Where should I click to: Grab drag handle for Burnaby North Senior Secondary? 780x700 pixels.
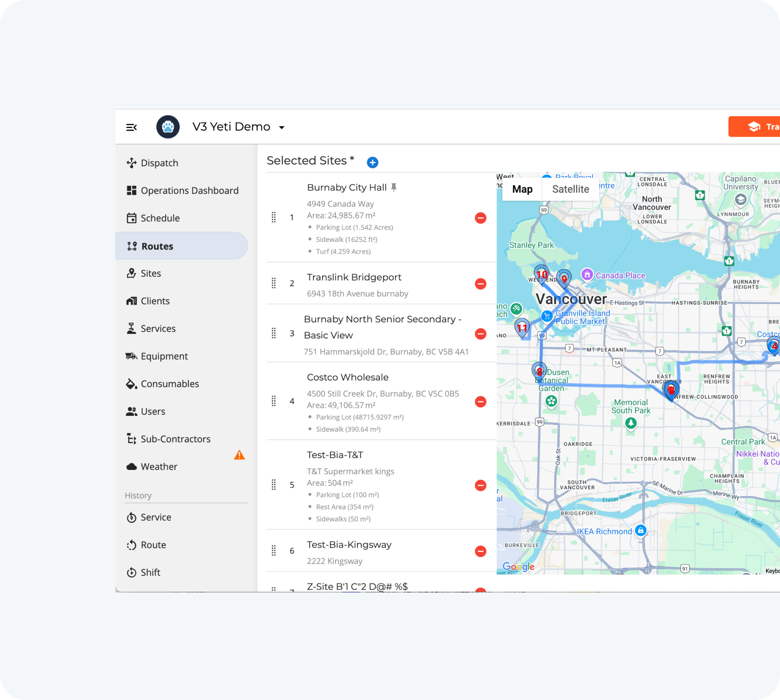click(x=274, y=333)
